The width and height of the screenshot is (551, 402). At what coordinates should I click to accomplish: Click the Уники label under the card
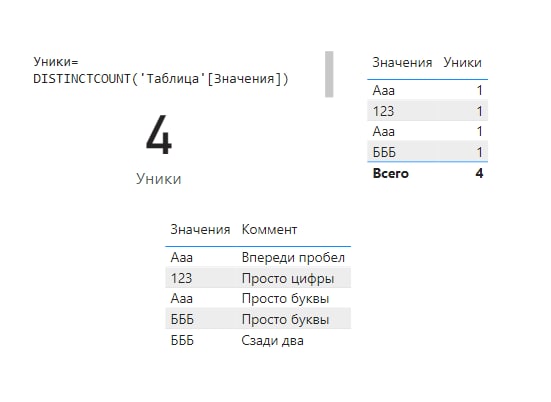(x=159, y=179)
